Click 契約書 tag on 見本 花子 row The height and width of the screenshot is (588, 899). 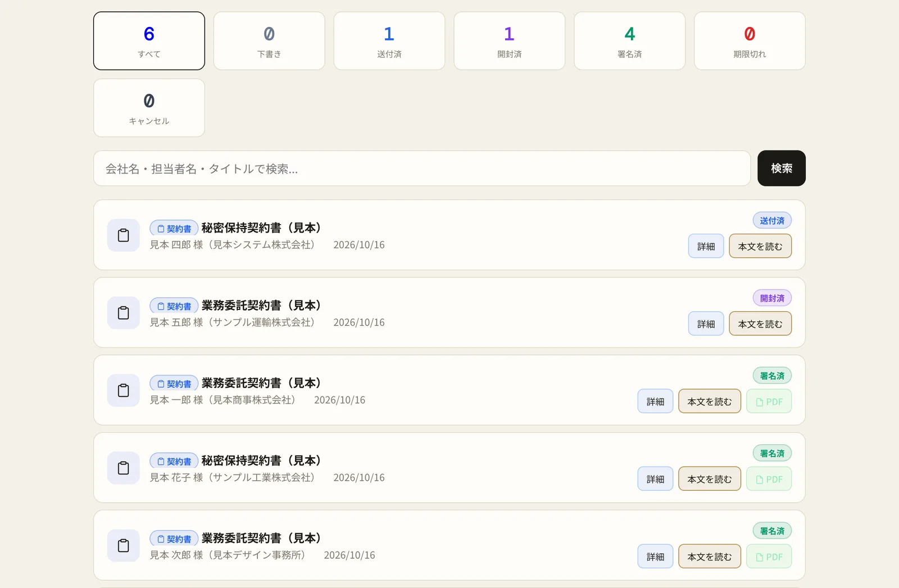pos(174,461)
